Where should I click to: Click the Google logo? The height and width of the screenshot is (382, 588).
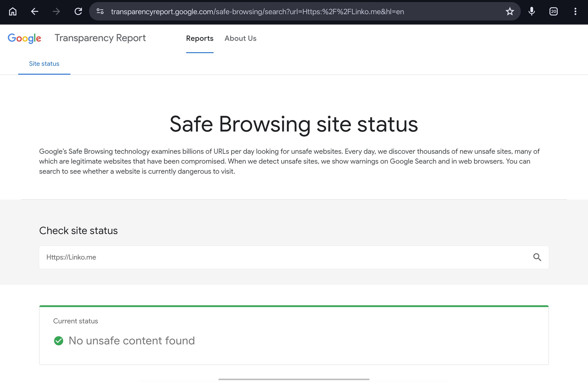(24, 38)
